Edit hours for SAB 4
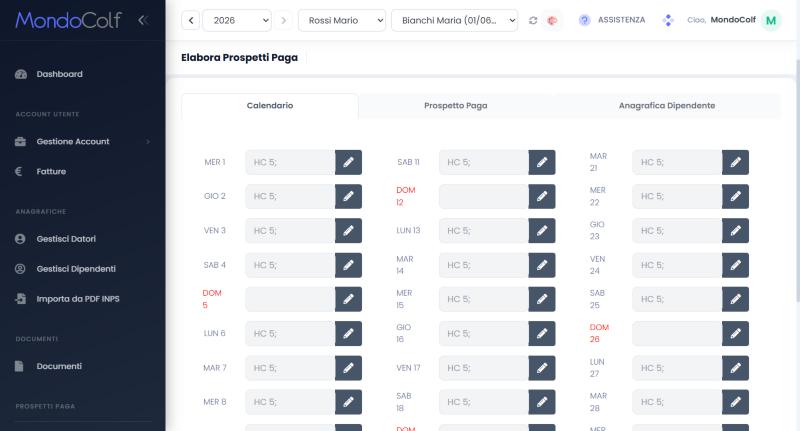800x431 pixels. coord(348,265)
